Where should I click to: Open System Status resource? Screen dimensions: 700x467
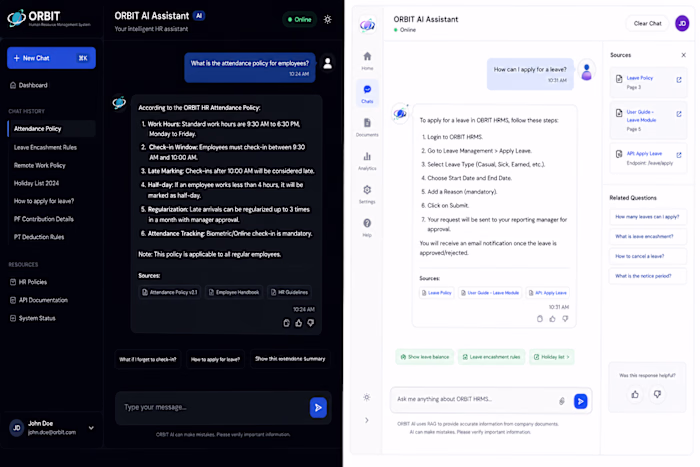tap(32, 318)
